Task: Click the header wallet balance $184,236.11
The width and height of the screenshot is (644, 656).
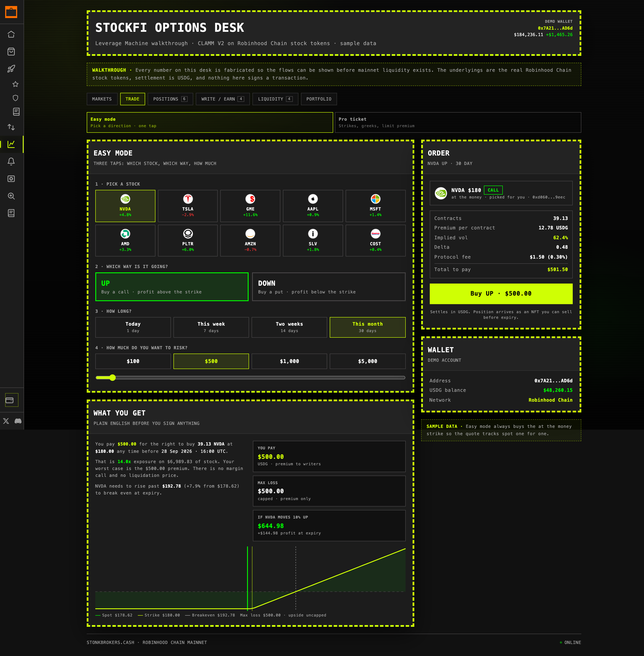Action: pos(528,35)
